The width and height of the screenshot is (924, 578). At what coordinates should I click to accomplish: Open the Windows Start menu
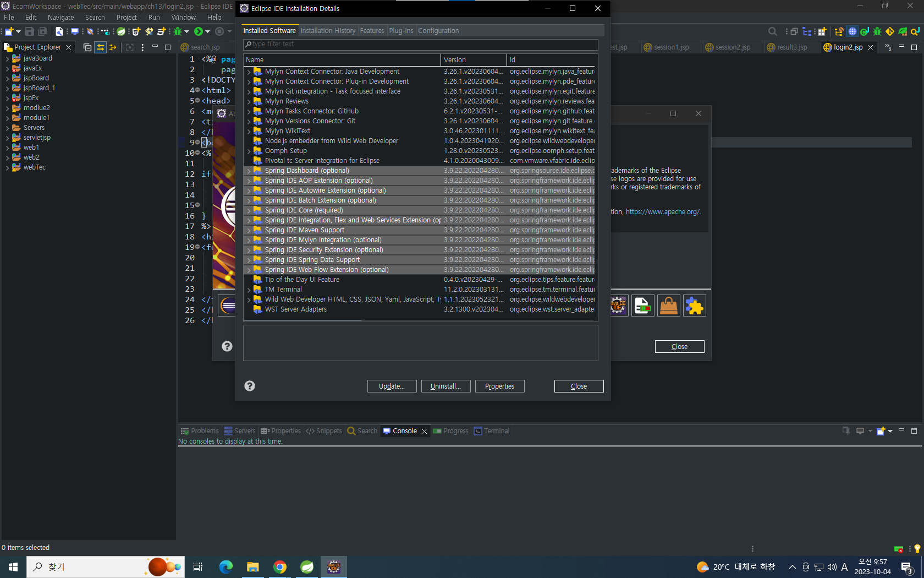[x=13, y=567]
